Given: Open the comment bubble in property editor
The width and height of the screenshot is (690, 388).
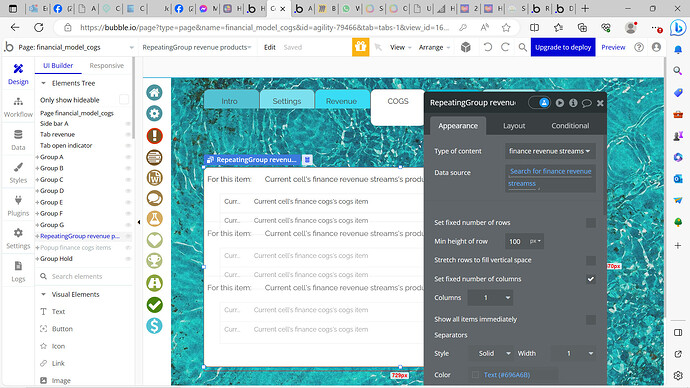Looking at the screenshot, I should (586, 103).
